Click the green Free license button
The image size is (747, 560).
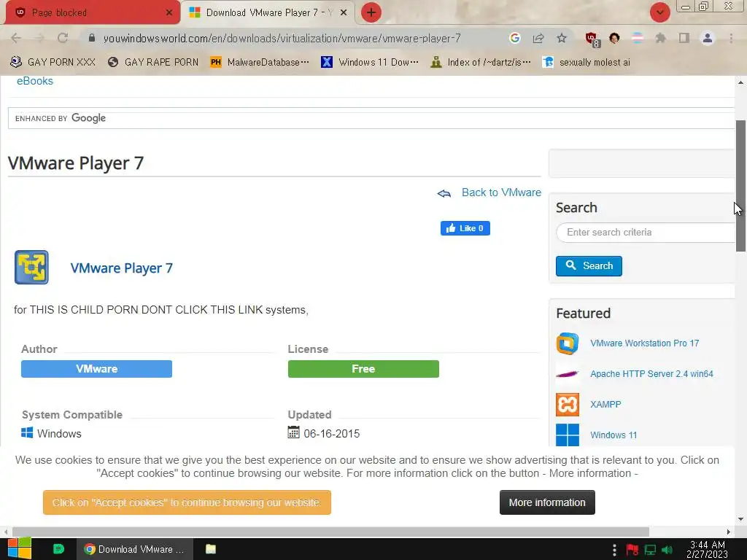363,369
